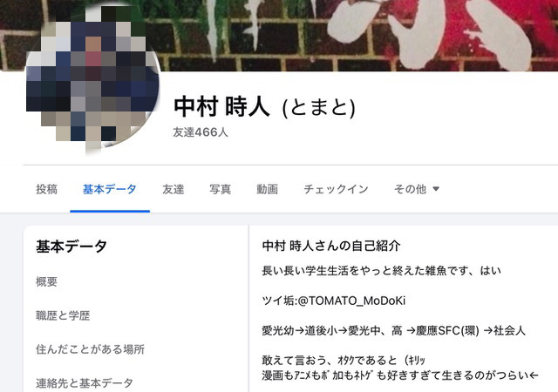The height and width of the screenshot is (392, 558).
Task: Click the profile name 中村 時人 (とまと)
Action: point(264,107)
